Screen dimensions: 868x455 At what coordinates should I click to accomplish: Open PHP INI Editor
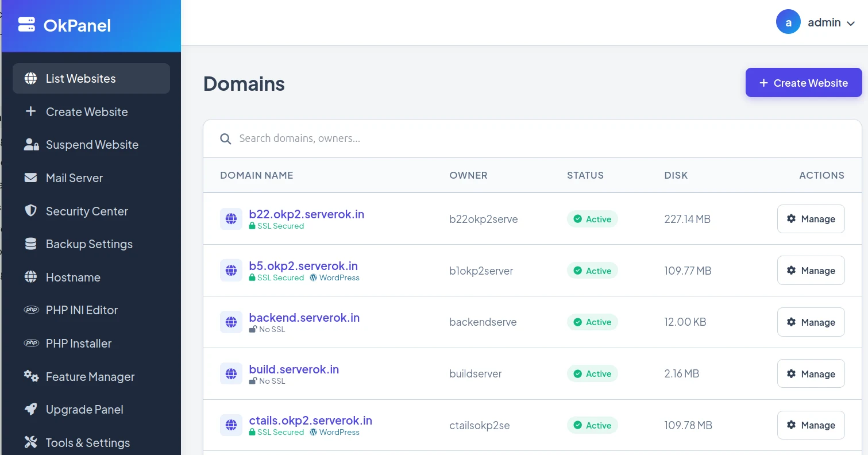[91, 310]
